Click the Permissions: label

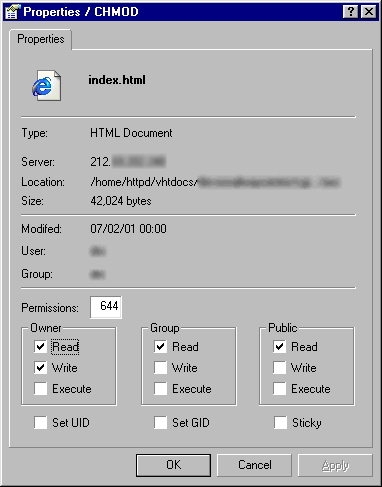point(50,308)
